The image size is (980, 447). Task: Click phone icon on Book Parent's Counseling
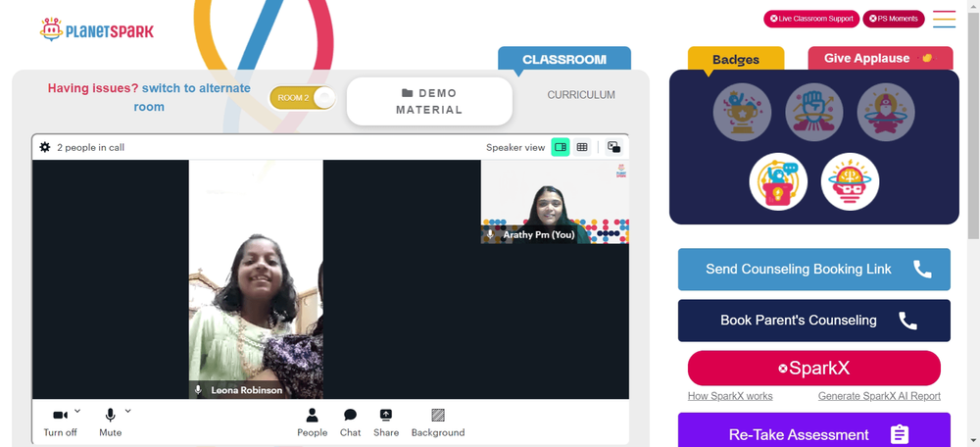pos(907,321)
